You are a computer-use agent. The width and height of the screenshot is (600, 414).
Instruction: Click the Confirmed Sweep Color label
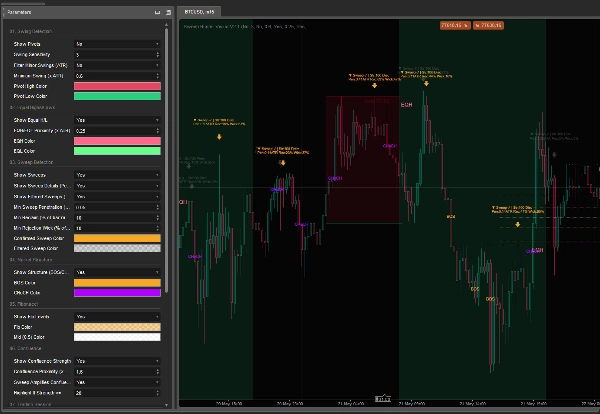(x=39, y=238)
